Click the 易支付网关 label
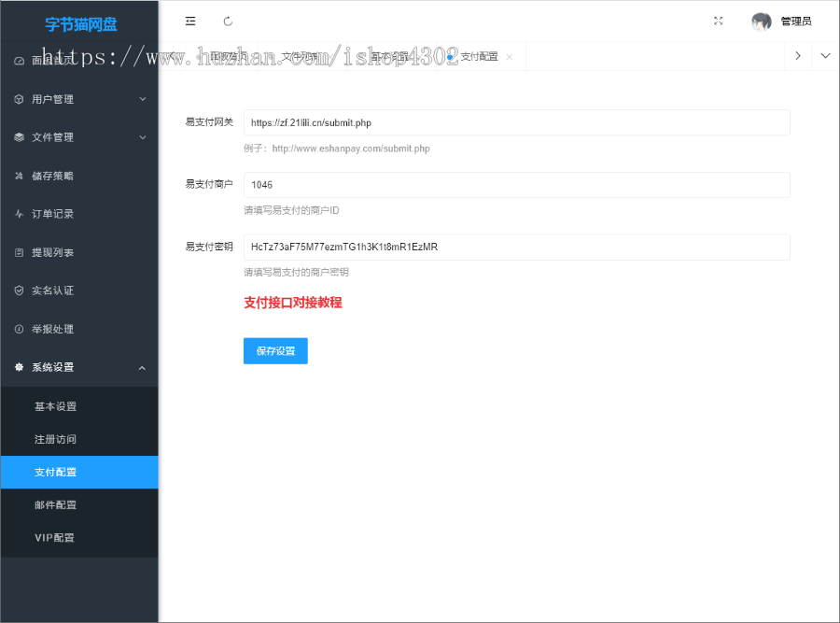Viewport: 840px width, 623px height. 209,122
